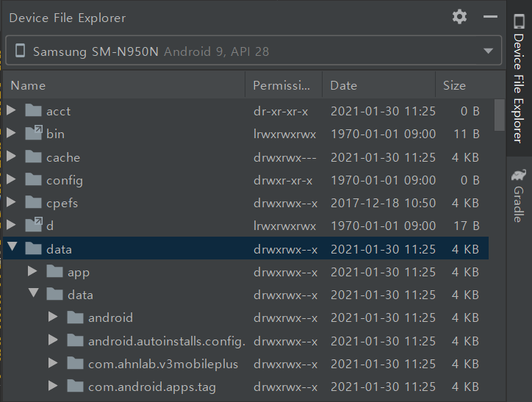Expand the bin symlink folder
532x402 pixels.
point(11,132)
